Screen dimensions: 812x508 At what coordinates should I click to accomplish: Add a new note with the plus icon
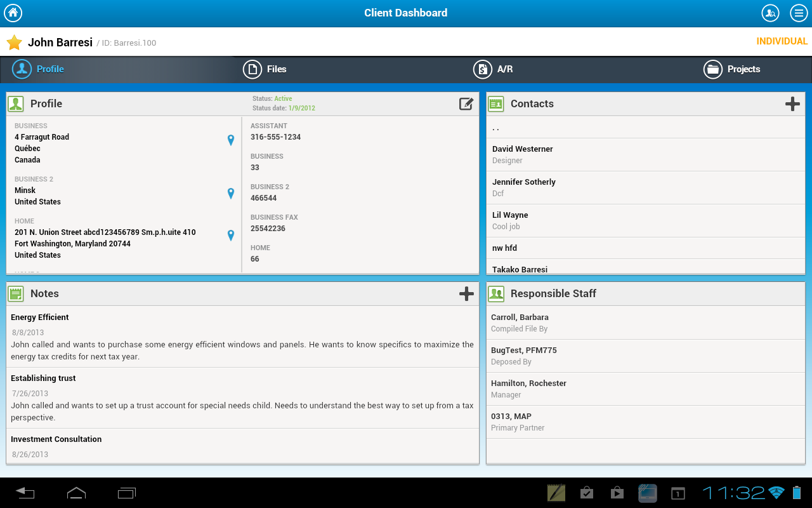(x=466, y=293)
